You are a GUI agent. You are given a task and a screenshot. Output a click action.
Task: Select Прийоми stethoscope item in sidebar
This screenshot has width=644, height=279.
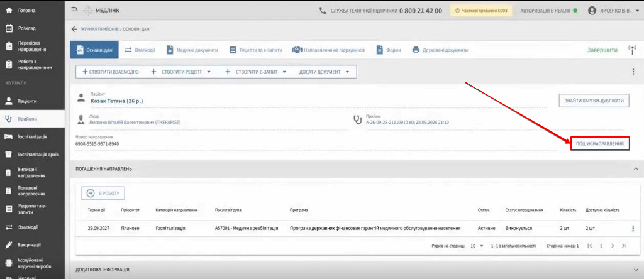coord(32,119)
